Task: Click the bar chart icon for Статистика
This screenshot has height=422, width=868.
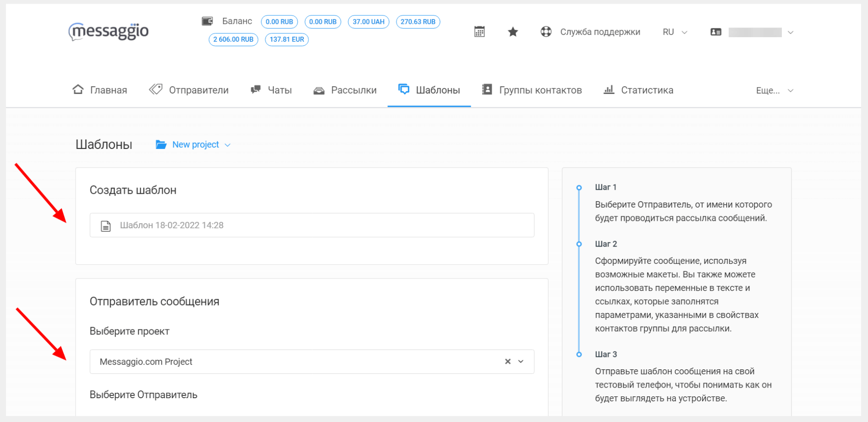Action: click(609, 89)
